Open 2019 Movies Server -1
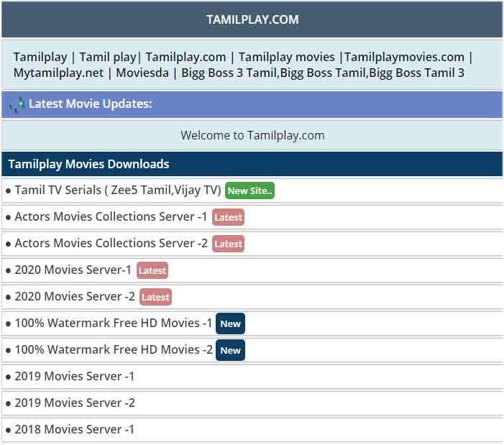The height and width of the screenshot is (445, 504). (75, 376)
